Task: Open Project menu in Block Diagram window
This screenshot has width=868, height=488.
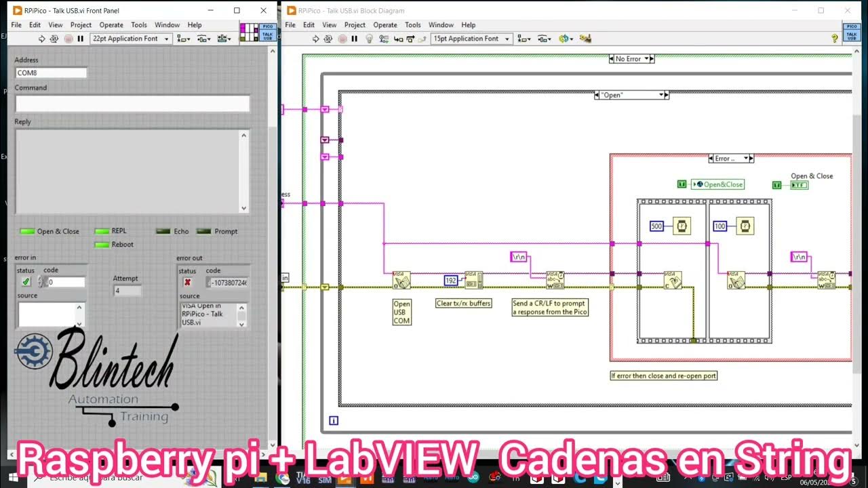Action: pos(355,25)
